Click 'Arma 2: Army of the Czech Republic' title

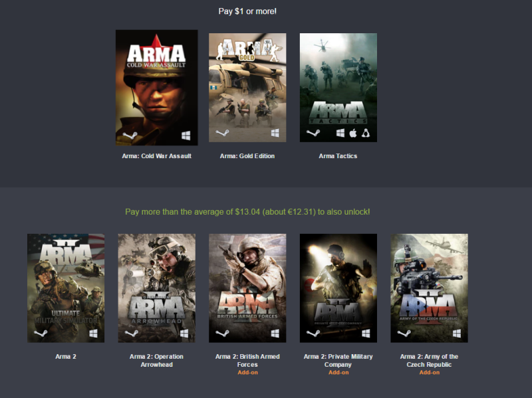pos(429,360)
